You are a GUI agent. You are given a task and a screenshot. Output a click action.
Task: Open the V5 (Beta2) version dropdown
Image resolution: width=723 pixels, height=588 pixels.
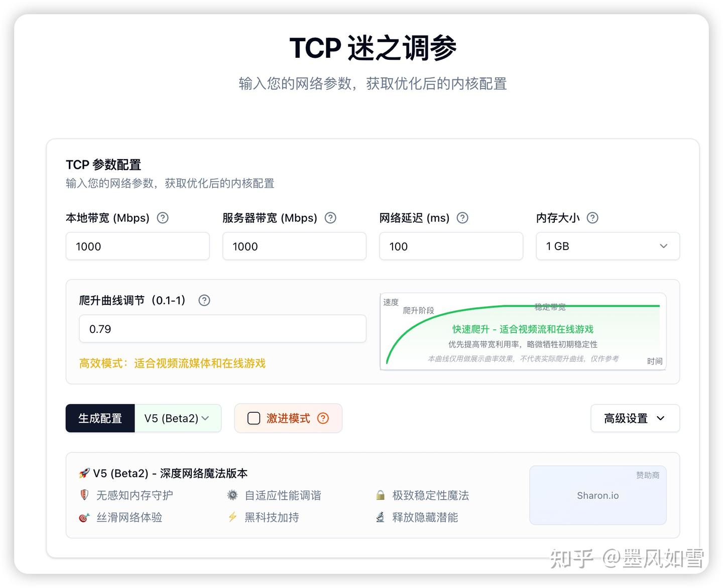(x=178, y=418)
